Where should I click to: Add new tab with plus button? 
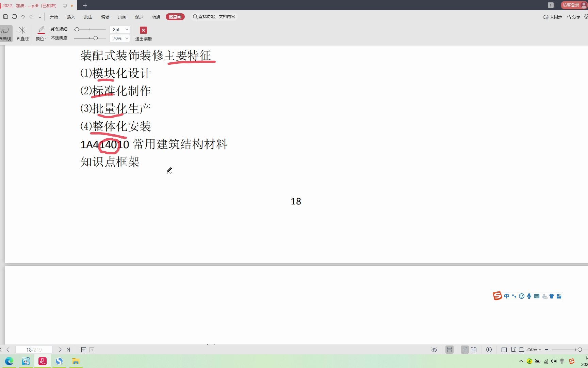pyautogui.click(x=85, y=5)
